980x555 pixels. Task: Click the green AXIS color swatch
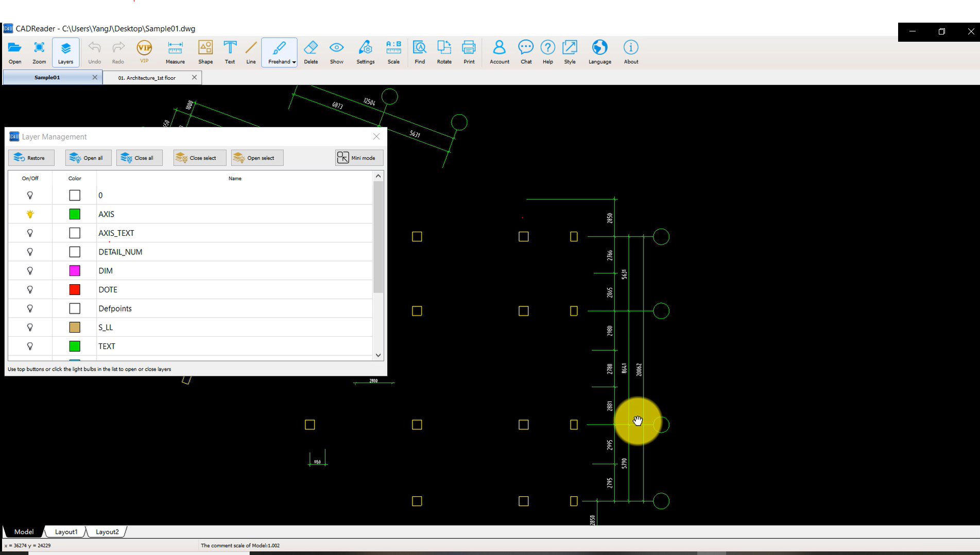coord(75,214)
